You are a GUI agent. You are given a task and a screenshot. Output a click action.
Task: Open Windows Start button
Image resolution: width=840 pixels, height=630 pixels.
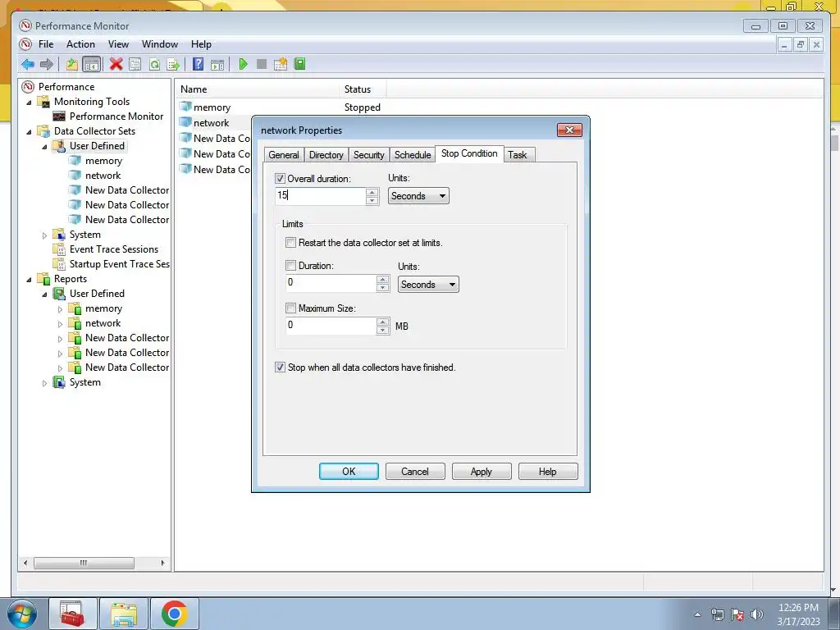pos(22,614)
